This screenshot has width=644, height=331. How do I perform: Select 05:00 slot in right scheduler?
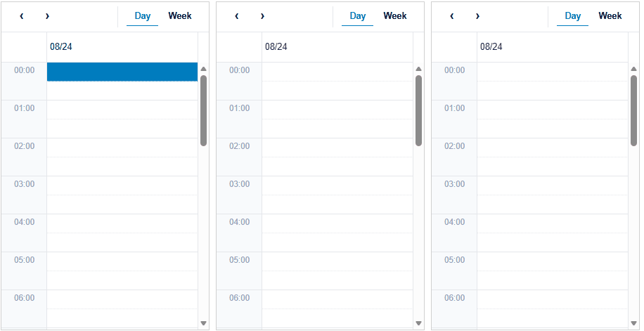[553, 261]
